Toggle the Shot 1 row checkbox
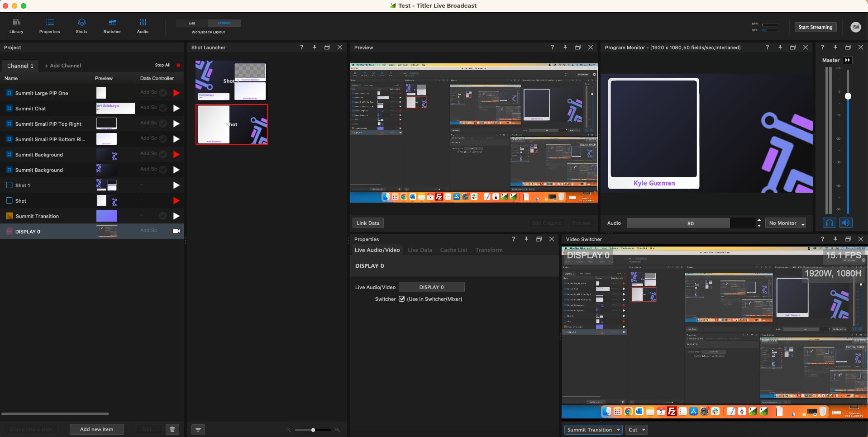 [9, 185]
